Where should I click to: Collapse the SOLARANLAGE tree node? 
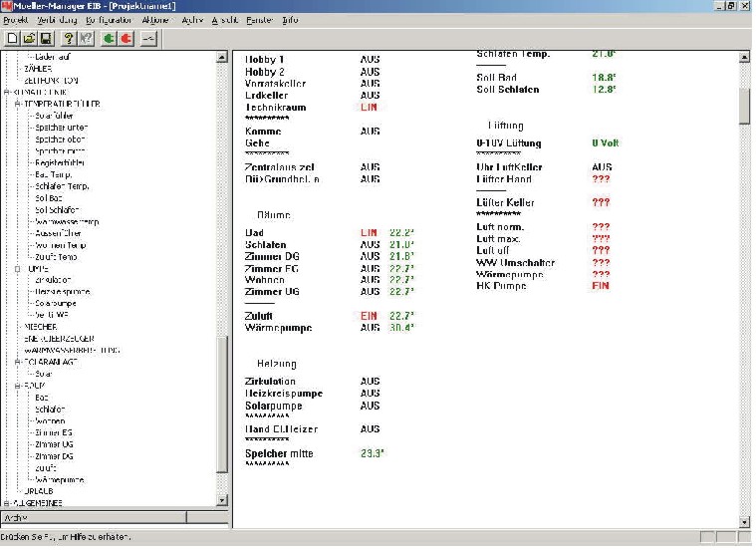17,362
